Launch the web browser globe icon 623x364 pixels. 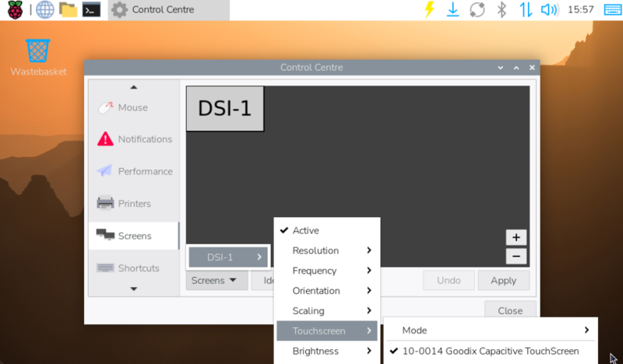click(45, 9)
